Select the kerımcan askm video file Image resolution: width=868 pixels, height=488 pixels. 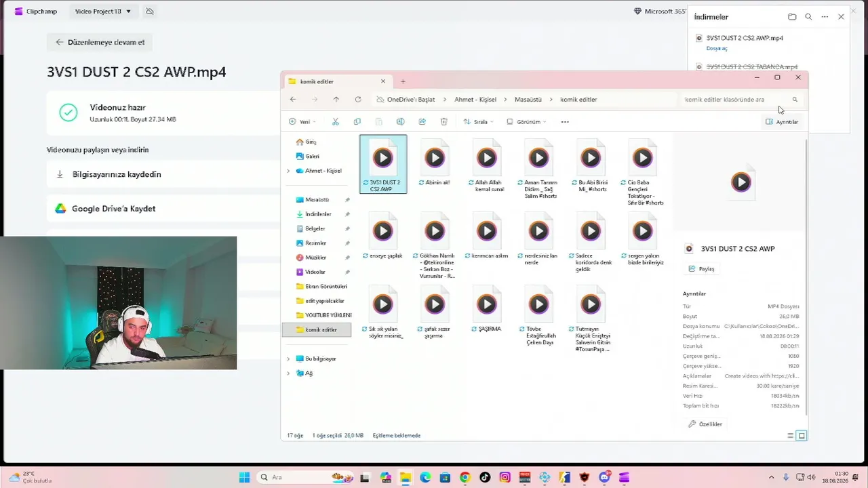(x=487, y=236)
